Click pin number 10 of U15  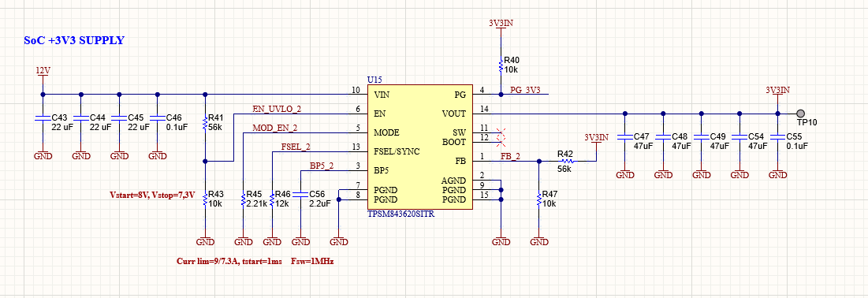(x=356, y=90)
